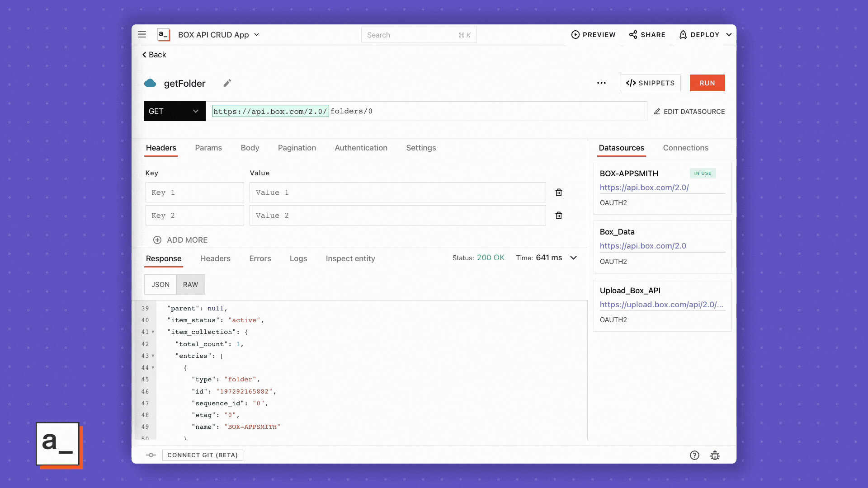Collapse the response pane with chevron
868x488 pixels.
click(x=573, y=258)
